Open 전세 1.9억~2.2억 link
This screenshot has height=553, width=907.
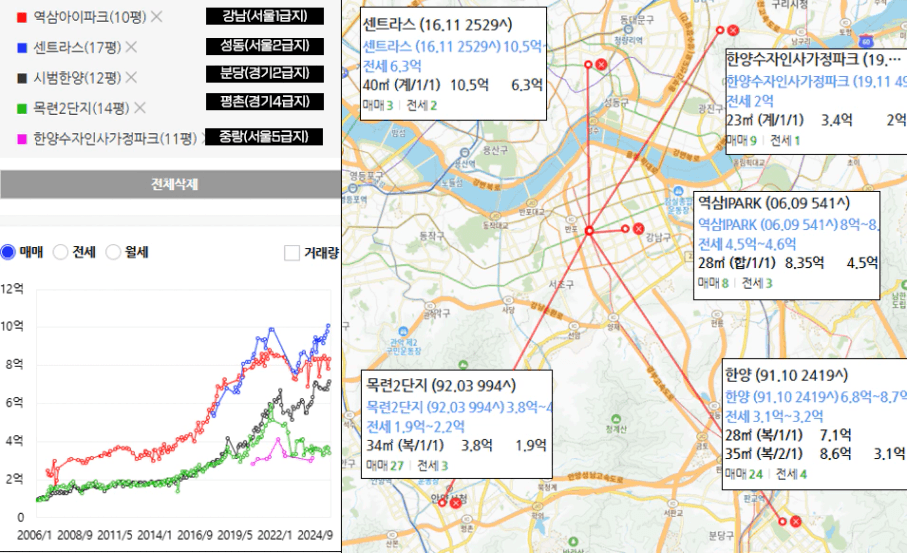pos(415,427)
